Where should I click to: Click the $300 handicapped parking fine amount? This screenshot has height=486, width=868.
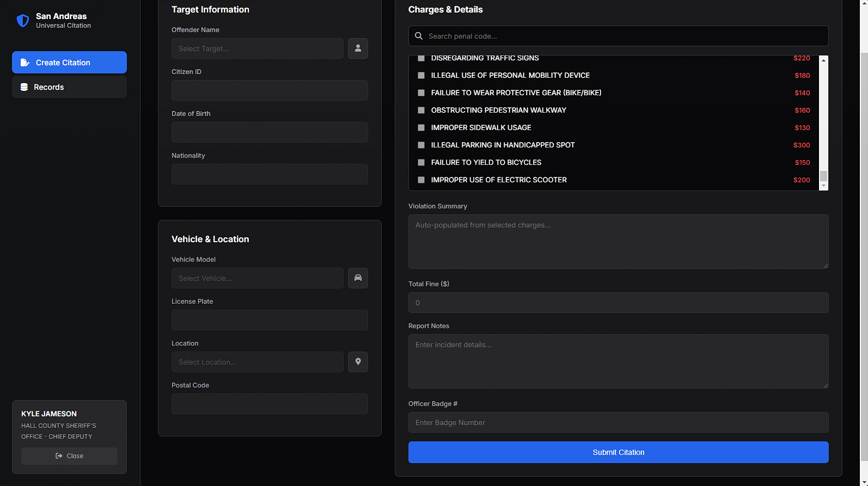coord(802,145)
